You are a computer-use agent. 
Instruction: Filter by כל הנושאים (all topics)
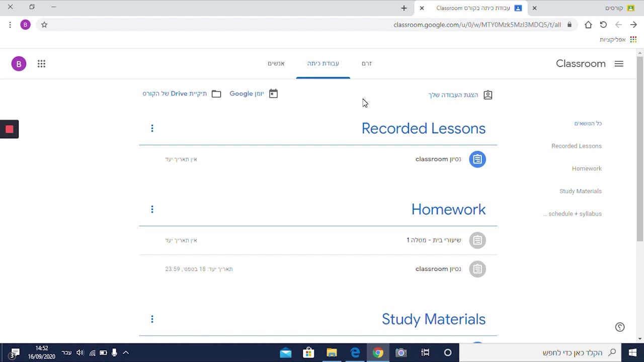588,123
